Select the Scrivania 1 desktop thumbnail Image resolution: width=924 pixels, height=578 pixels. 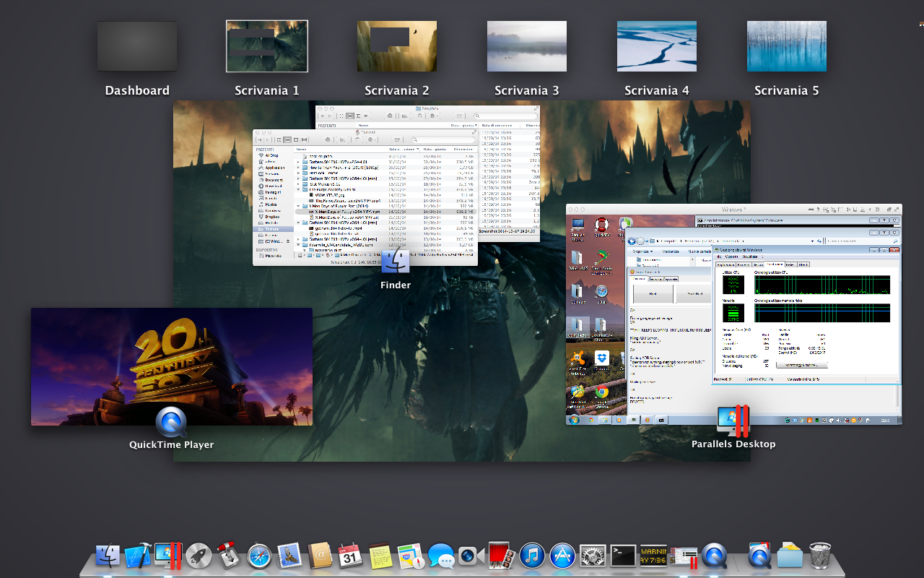pyautogui.click(x=267, y=46)
